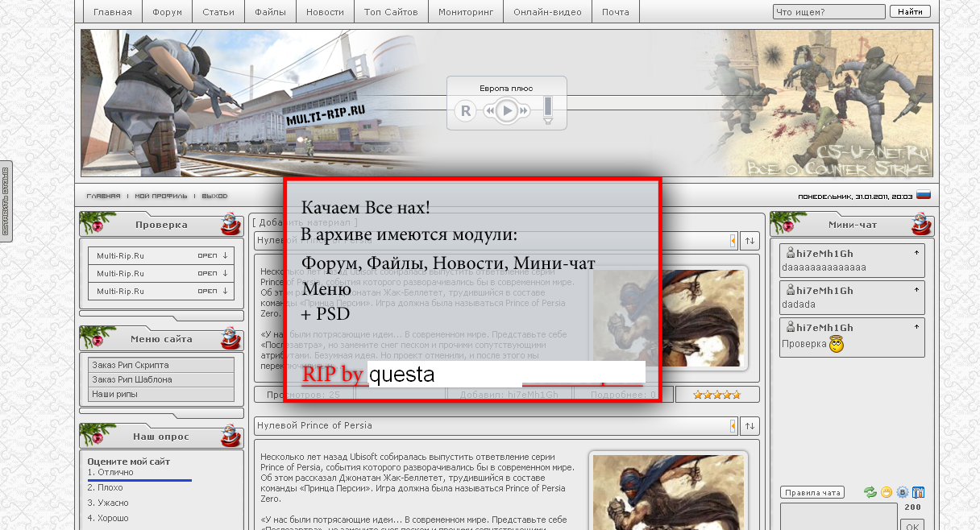Refresh the mini-chat with the green arrows icon

(870, 492)
